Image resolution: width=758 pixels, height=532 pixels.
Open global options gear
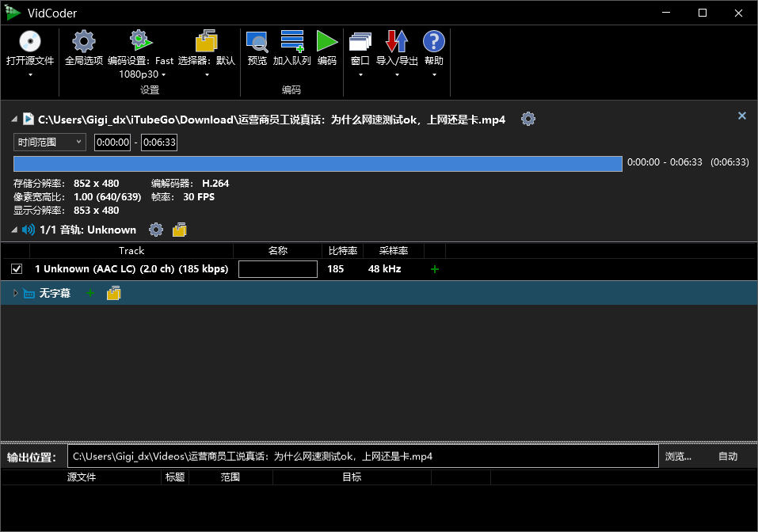[84, 41]
